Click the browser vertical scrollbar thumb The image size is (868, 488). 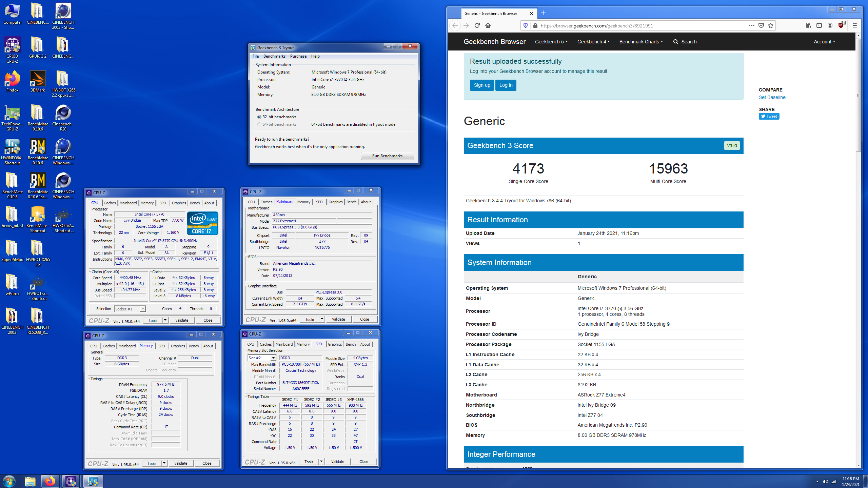point(858,95)
